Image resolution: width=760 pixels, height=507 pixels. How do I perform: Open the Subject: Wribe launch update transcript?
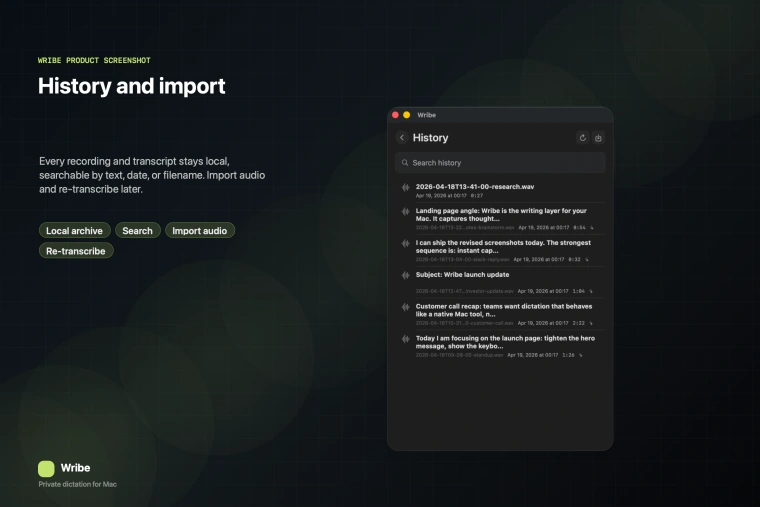[462, 274]
